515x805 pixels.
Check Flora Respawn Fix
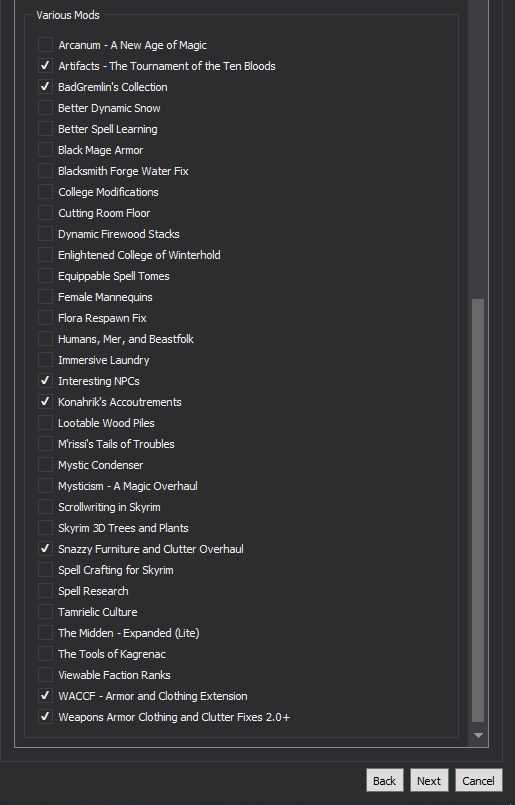pos(45,318)
